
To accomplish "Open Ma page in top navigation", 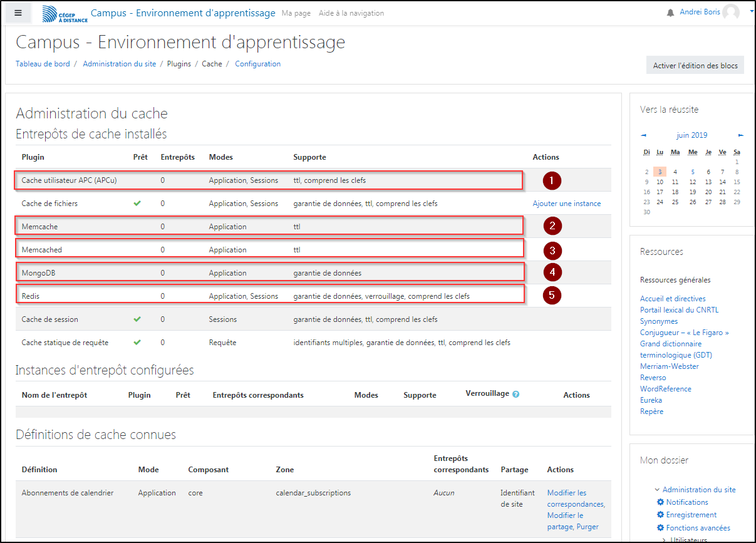I will [296, 13].
